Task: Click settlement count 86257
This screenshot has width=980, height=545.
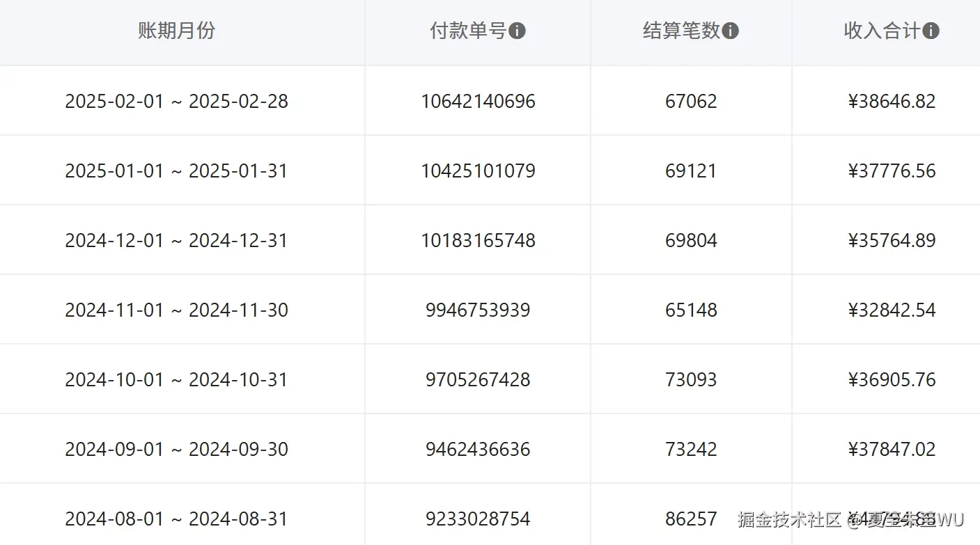Action: click(x=691, y=519)
